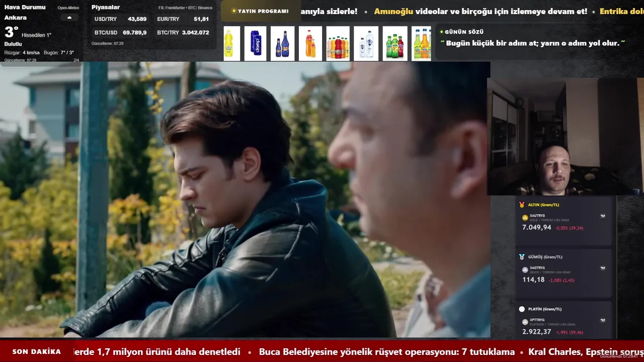Click the XAGTRYG silver symbol icon

525,269
